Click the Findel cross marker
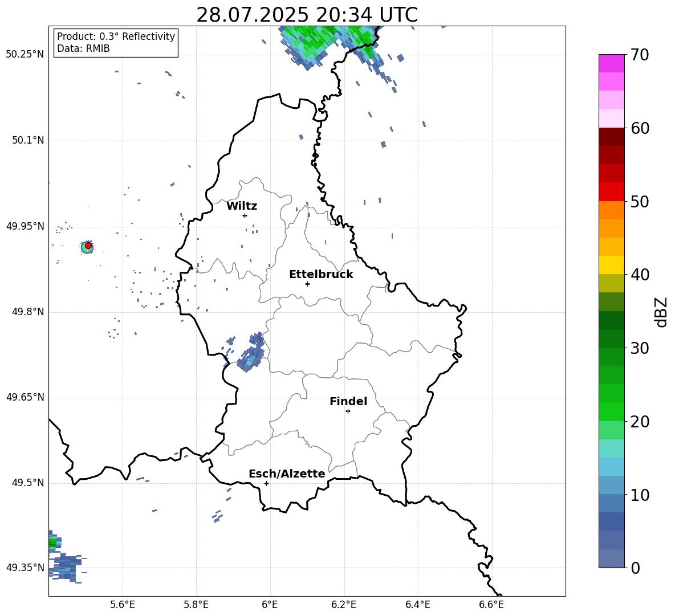Screen dimensions: 675x616 pyautogui.click(x=348, y=411)
